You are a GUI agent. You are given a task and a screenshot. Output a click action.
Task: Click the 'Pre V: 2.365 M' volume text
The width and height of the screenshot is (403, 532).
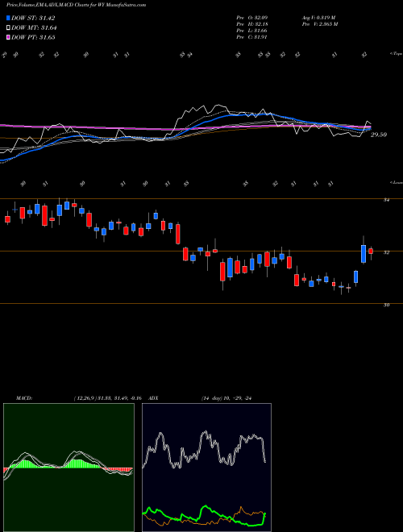coord(319,24)
